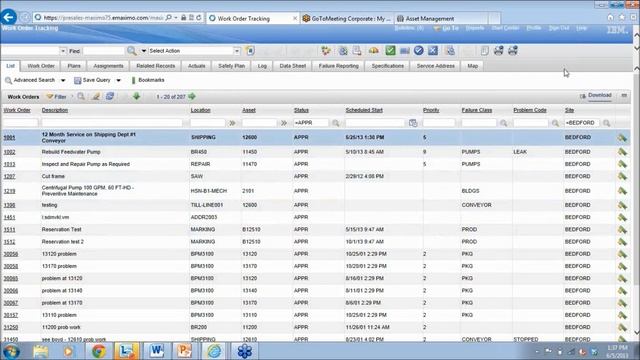The image size is (640, 360).
Task: Open the Location filter detail menu chevrons
Action: pos(232,123)
